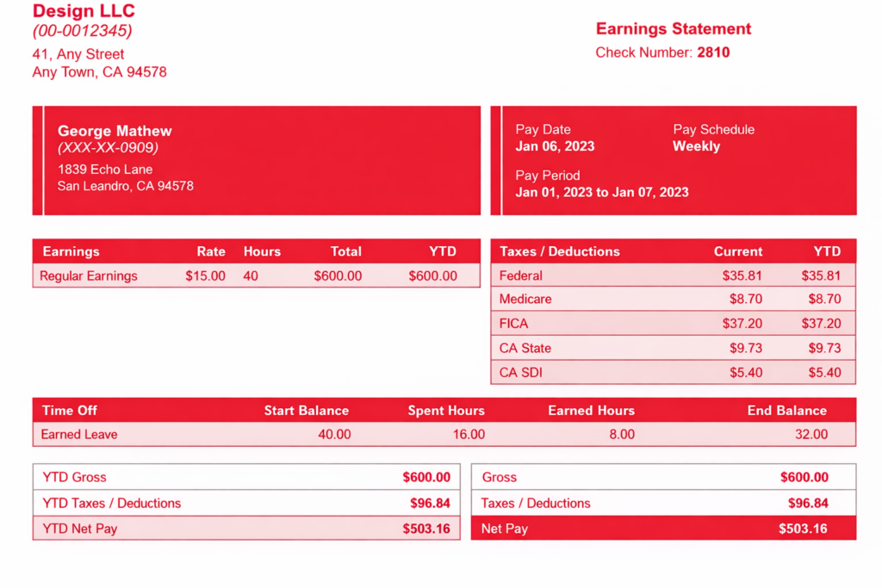Click the Earnings column header
Screen dimensions: 882x588
(x=71, y=251)
